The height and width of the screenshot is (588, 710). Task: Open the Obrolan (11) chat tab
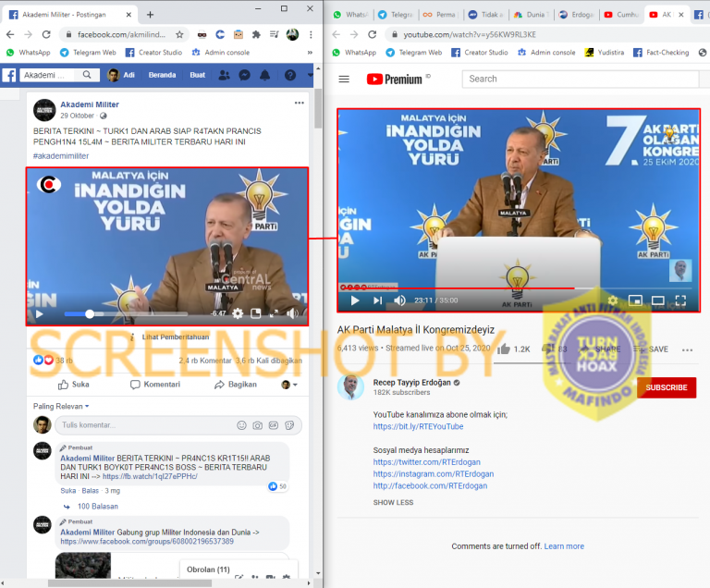[208, 570]
